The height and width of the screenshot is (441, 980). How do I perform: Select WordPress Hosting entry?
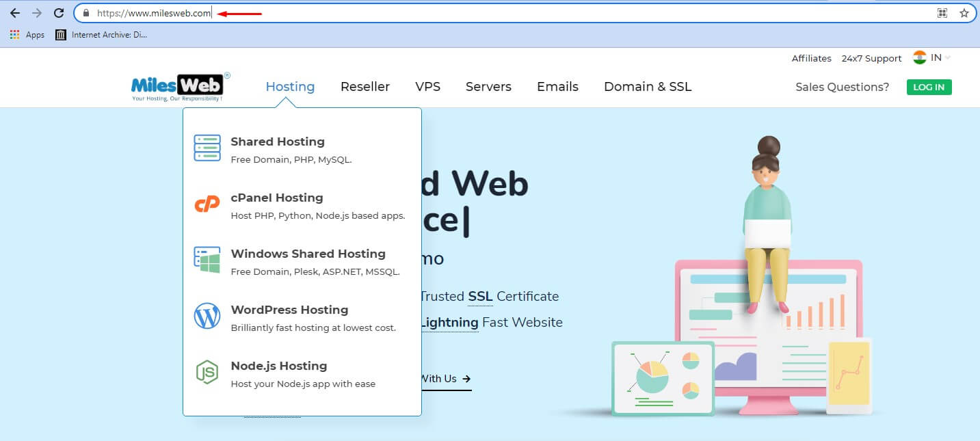pyautogui.click(x=289, y=310)
